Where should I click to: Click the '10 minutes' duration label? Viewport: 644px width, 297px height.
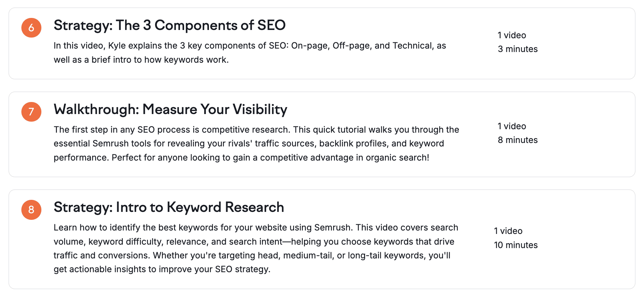pos(516,245)
